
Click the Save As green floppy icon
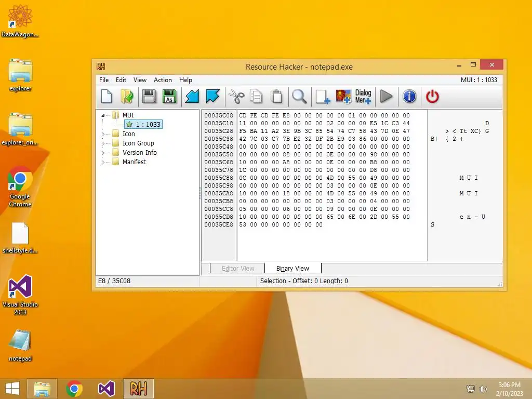click(x=169, y=96)
